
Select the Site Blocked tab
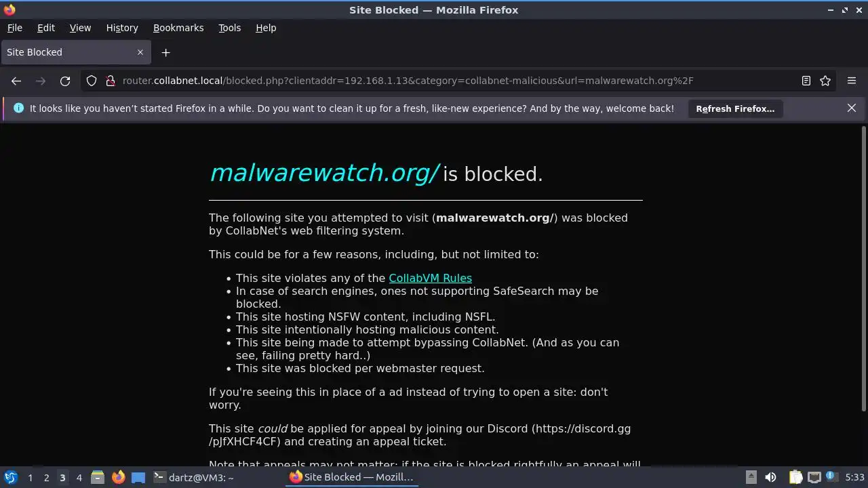(75, 52)
